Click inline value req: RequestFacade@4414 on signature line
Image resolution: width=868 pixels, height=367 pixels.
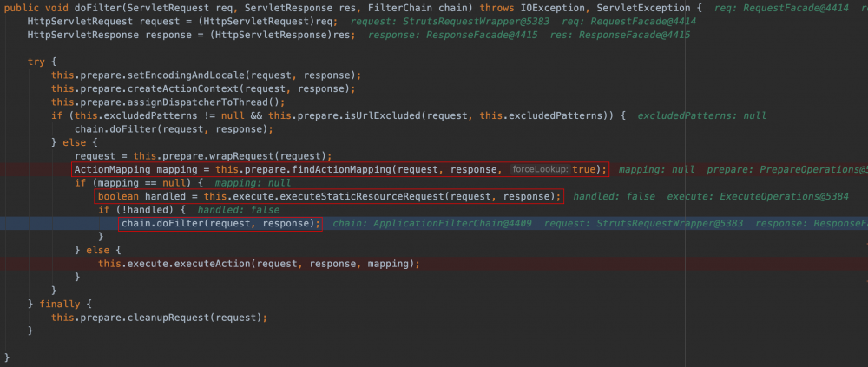tap(782, 9)
